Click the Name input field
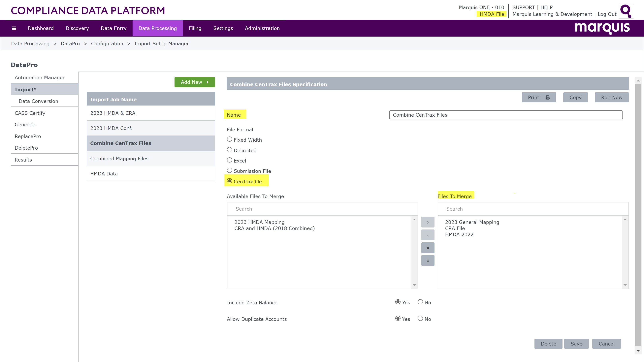This screenshot has width=644, height=362. 506,115
